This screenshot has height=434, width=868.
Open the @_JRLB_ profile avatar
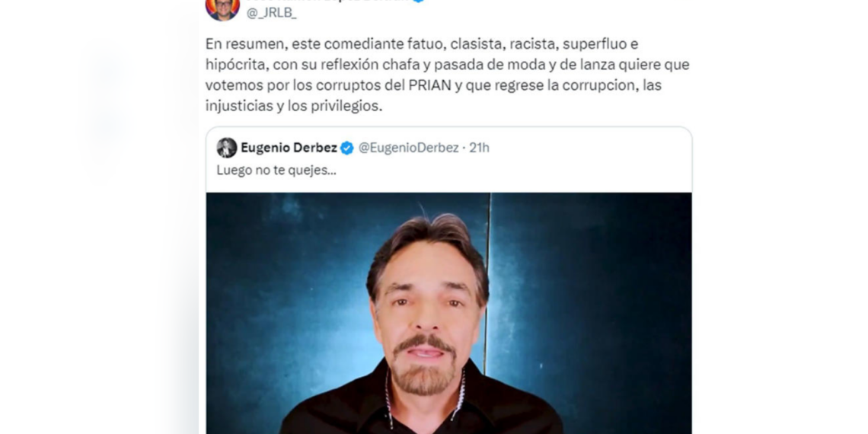point(222,8)
